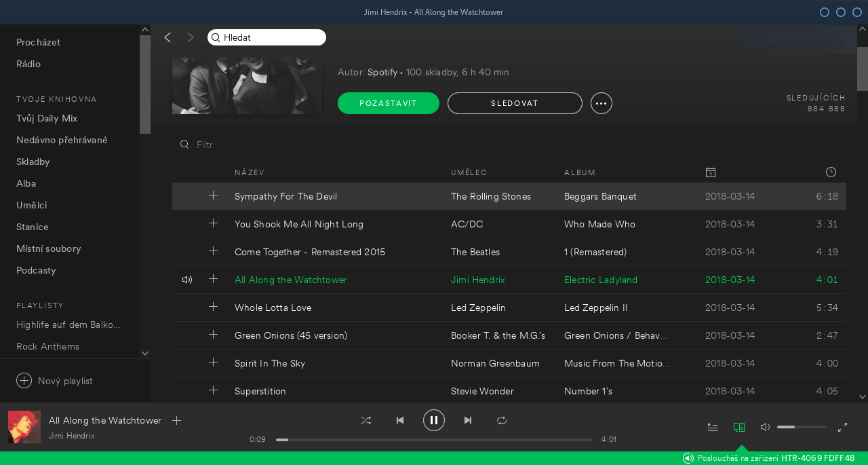Open The Rolling Stones artist link

coord(491,196)
